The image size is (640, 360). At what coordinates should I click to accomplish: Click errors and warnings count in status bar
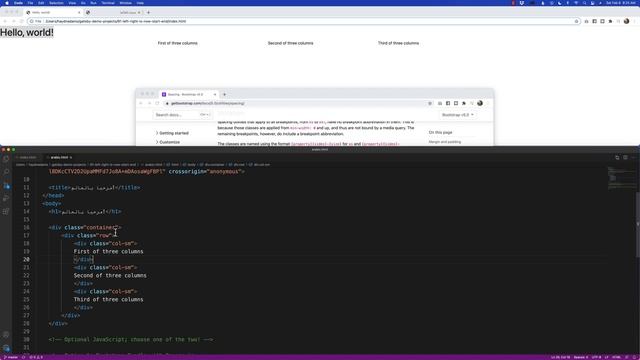pos(36,358)
